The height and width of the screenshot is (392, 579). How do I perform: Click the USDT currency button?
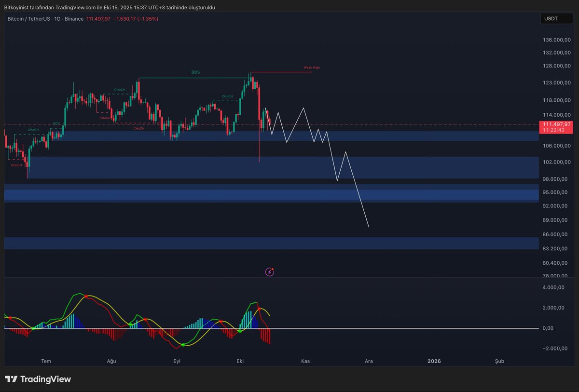click(556, 19)
